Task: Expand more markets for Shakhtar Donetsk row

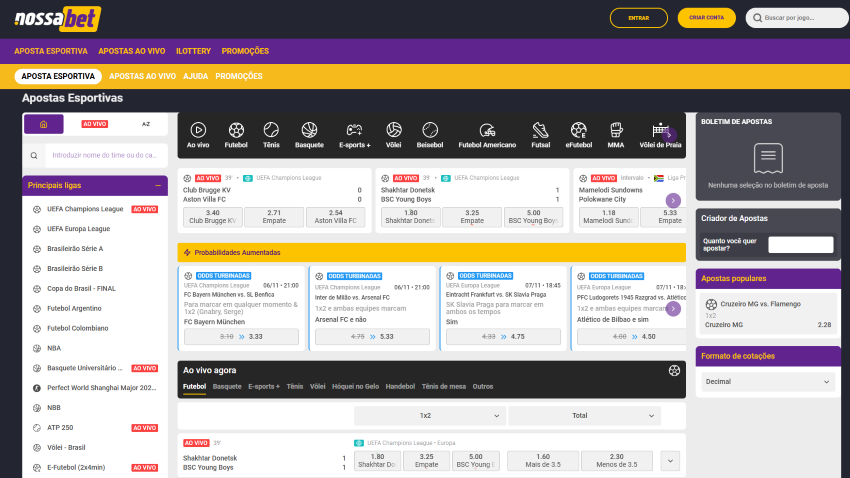Action: [x=670, y=461]
